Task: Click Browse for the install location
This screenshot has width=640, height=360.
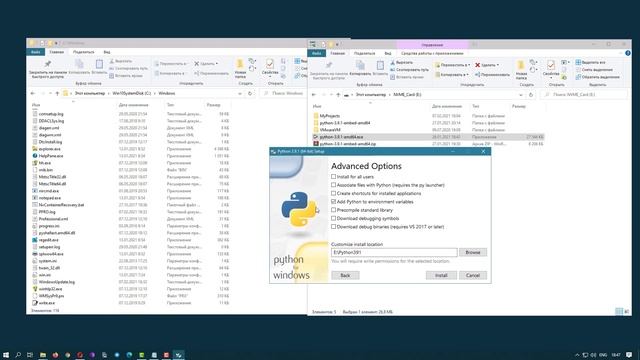Action: point(473,252)
